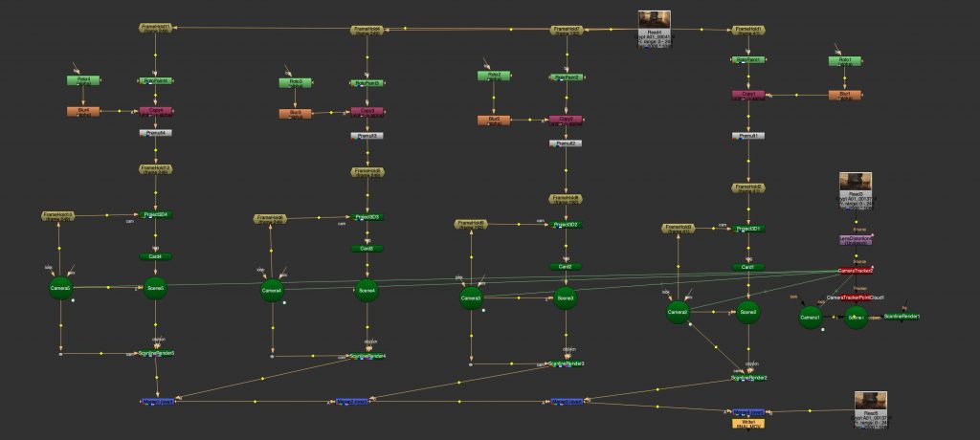The height and width of the screenshot is (440, 980).
Task: Select the Camera4 node circle
Action: pos(272,291)
